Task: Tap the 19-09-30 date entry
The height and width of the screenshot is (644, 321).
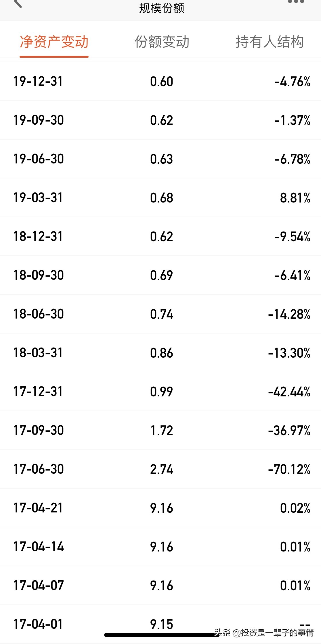Action: [x=39, y=120]
